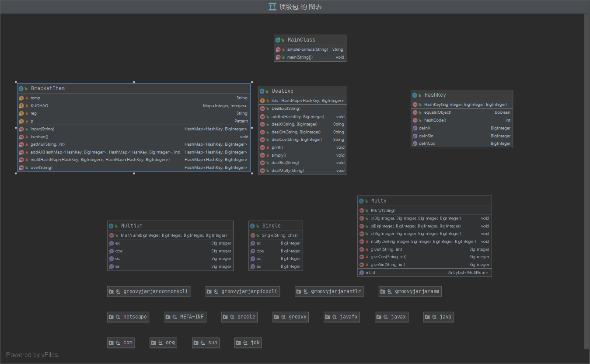Select the ec property in MultNum
Screen dimensions: 590x364
pyautogui.click(x=170, y=259)
